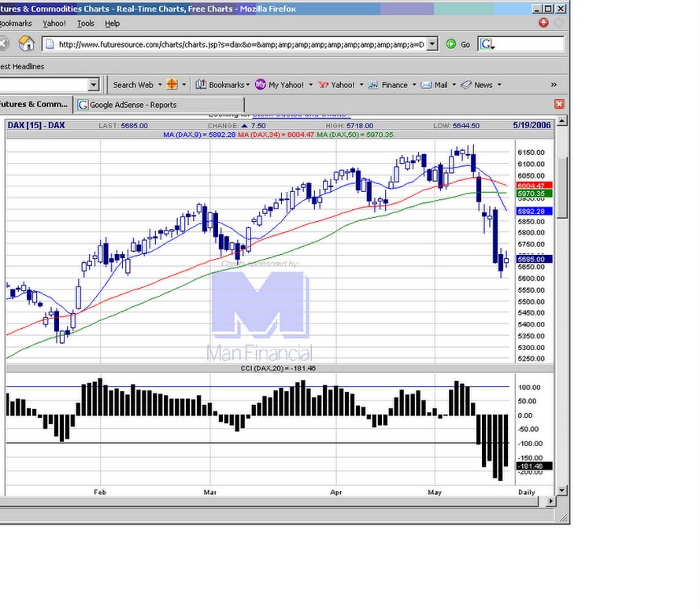Expand the crosshair icon's dropdown arrow

click(183, 85)
